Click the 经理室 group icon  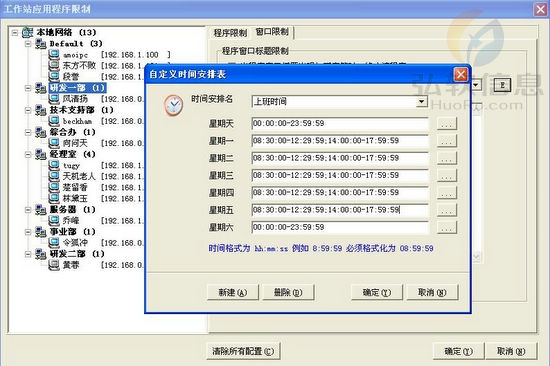tap(41, 154)
